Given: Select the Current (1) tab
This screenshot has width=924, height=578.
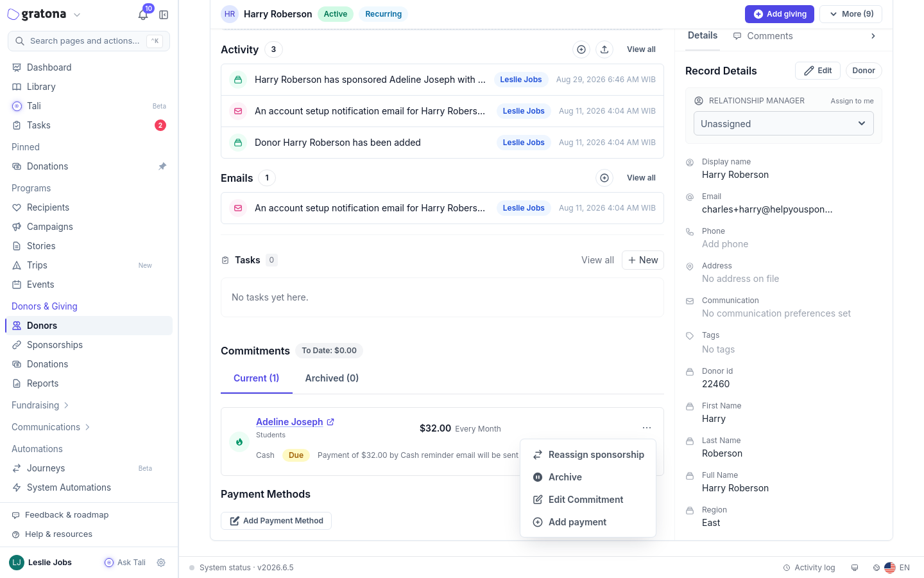Looking at the screenshot, I should tap(256, 378).
